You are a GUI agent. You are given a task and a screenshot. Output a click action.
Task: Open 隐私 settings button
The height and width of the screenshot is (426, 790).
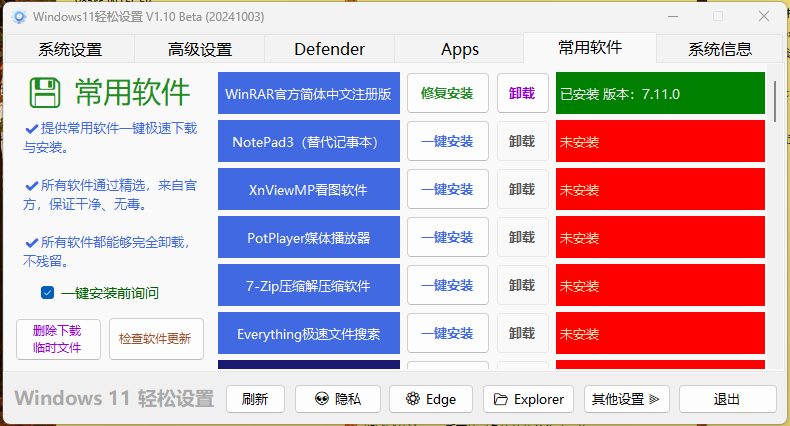[338, 399]
